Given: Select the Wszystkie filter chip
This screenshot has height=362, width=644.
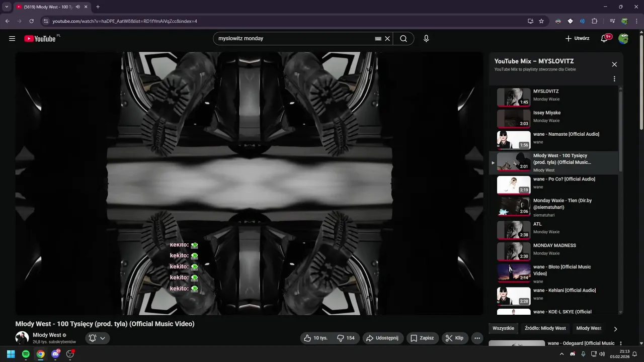Looking at the screenshot, I should coord(504,328).
